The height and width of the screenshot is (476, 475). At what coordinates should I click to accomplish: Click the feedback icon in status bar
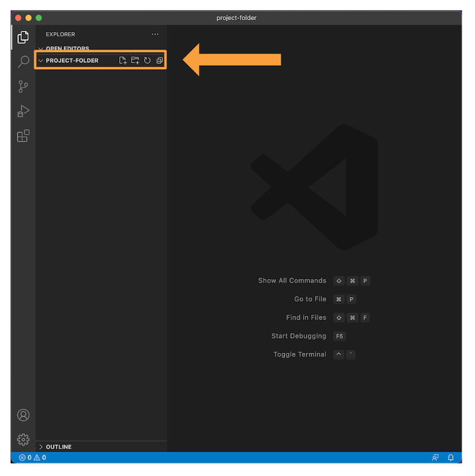(x=435, y=458)
